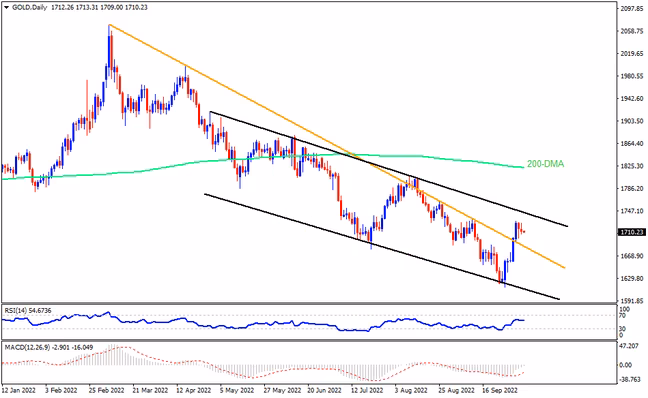Image resolution: width=648 pixels, height=398 pixels.
Task: Click the 27 May 2022 date label
Action: tap(282, 390)
